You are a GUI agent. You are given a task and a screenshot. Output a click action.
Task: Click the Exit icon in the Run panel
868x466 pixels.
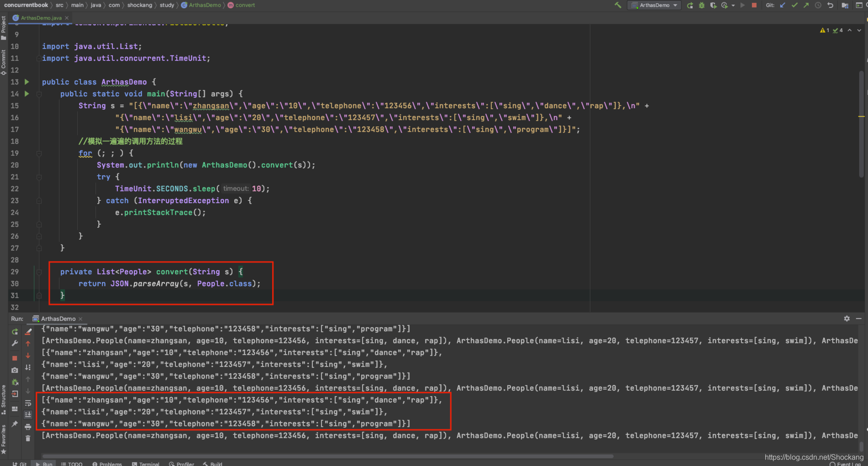(15, 394)
